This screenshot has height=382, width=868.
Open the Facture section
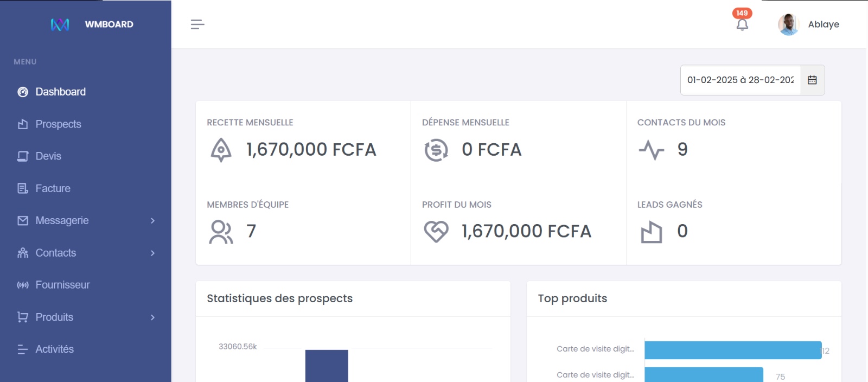pyautogui.click(x=53, y=189)
